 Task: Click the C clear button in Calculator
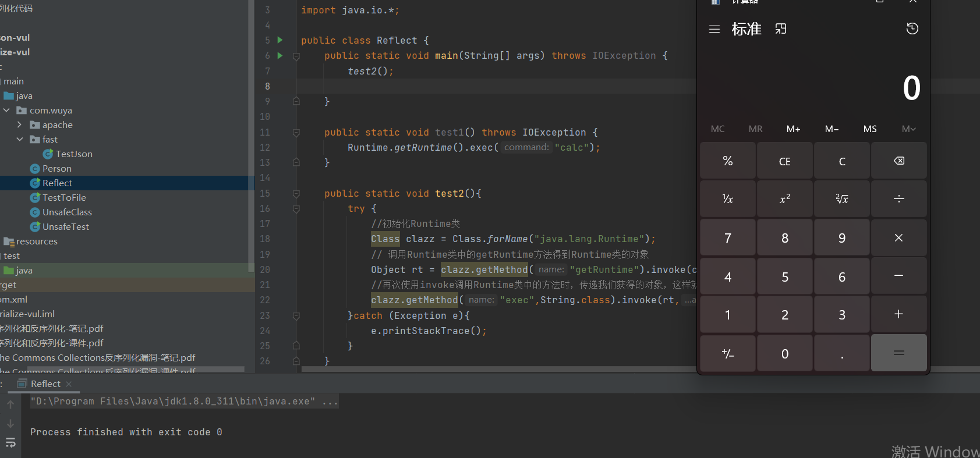tap(842, 161)
